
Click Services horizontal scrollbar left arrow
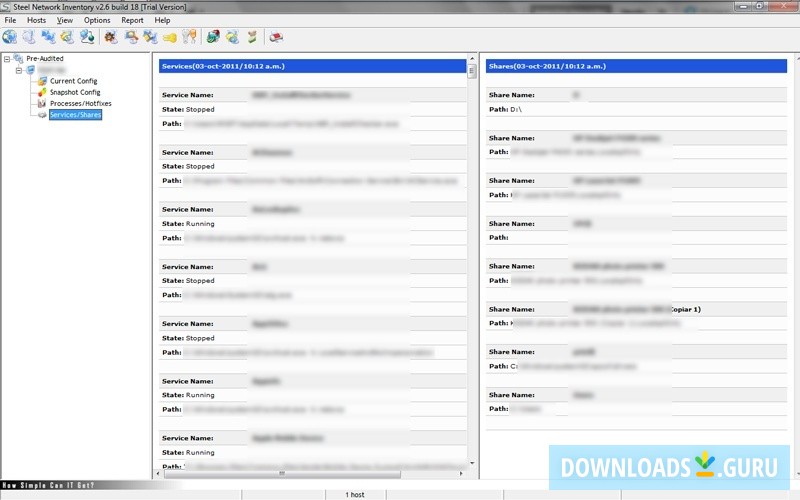coord(158,473)
